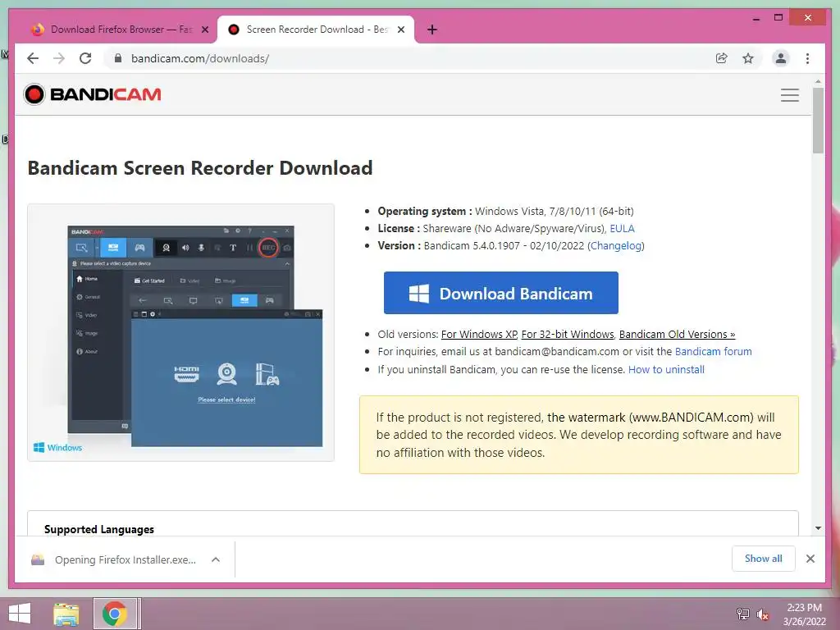Click the vertical scrollbar thumb
Image resolution: width=840 pixels, height=630 pixels.
[818, 121]
